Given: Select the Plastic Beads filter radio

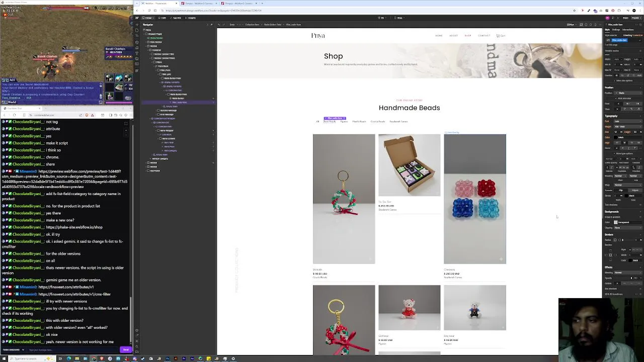Looking at the screenshot, I should (359, 121).
